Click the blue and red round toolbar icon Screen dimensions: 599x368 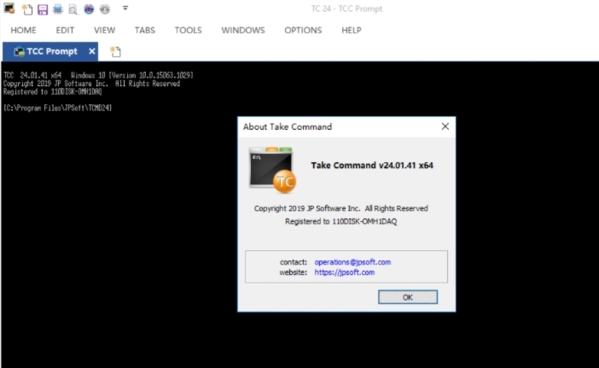tap(89, 9)
